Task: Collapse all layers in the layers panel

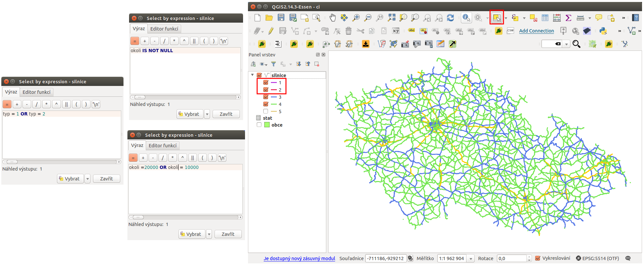Action: (308, 64)
